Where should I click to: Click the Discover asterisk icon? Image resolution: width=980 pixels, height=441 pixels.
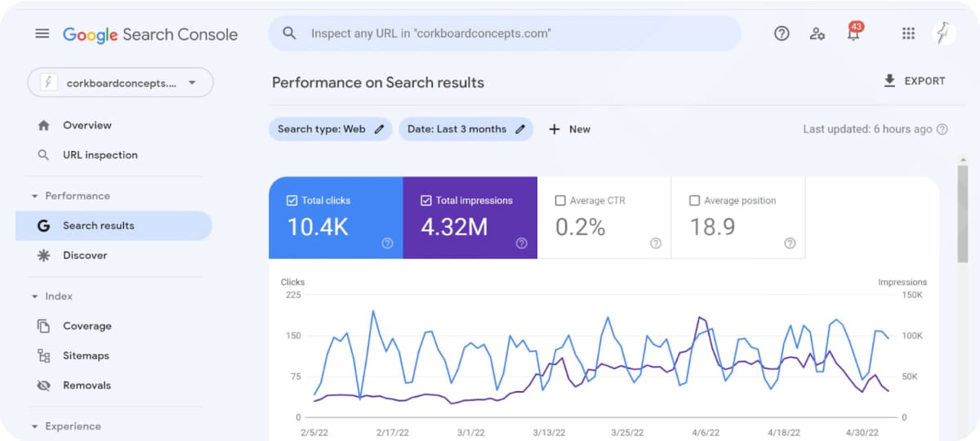[x=44, y=256]
